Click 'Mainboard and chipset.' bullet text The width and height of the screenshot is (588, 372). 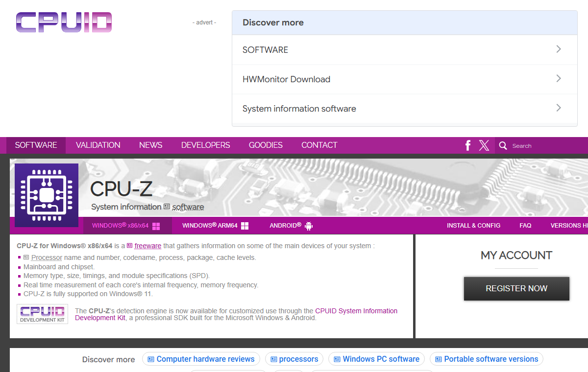coord(59,267)
